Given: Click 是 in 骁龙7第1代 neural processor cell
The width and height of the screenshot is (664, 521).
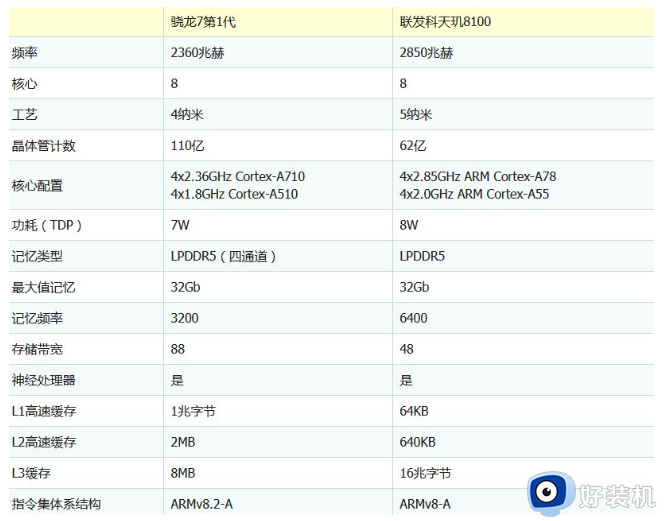Looking at the screenshot, I should point(177,380).
